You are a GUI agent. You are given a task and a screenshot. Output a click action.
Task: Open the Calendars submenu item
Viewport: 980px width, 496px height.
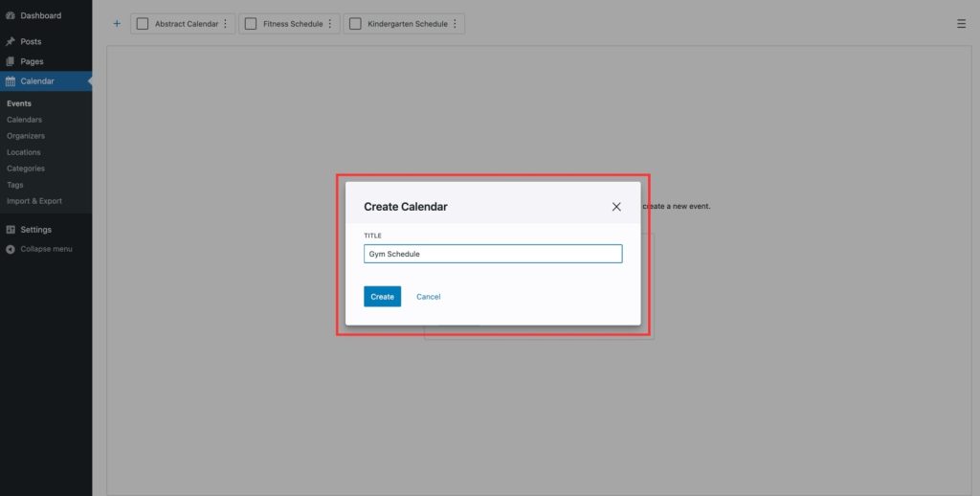coord(24,120)
